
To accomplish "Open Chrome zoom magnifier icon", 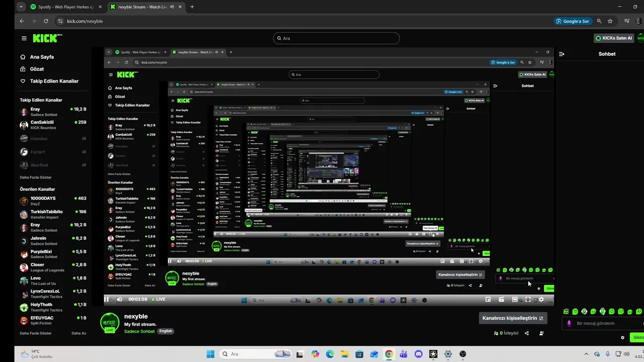I will pyautogui.click(x=599, y=21).
